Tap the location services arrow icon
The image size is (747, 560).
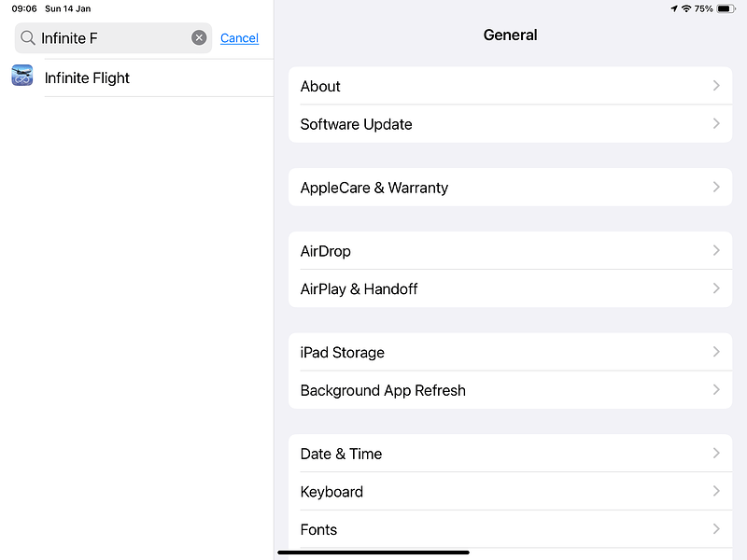[x=674, y=8]
